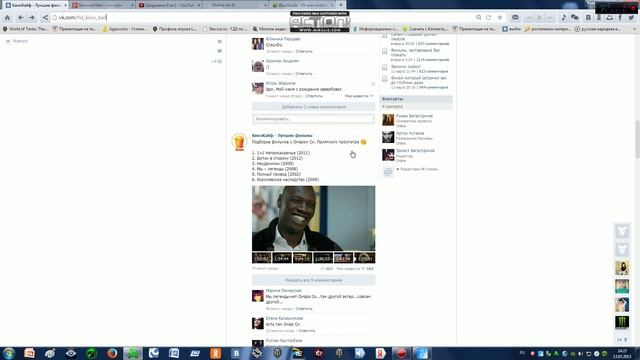Open the Monster logo avatar in sidebar
The height and width of the screenshot is (360, 640).
pos(622,322)
